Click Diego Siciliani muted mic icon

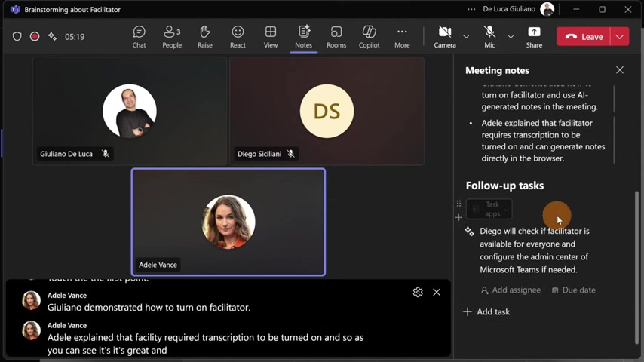[x=291, y=154]
